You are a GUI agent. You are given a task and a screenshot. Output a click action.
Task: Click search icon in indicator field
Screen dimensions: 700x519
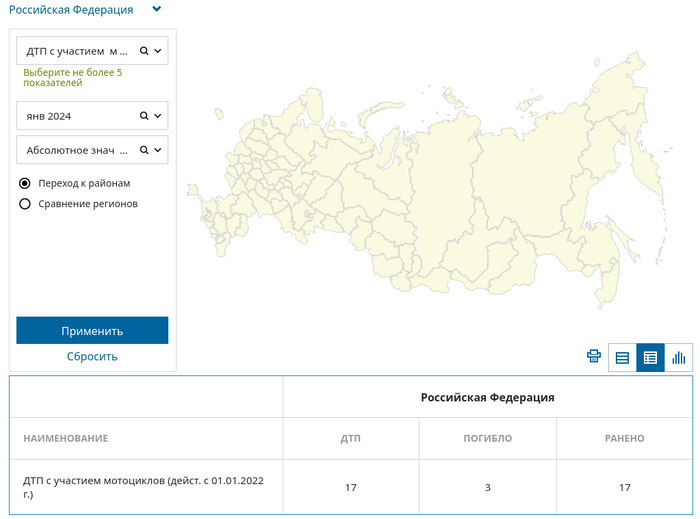click(x=144, y=50)
